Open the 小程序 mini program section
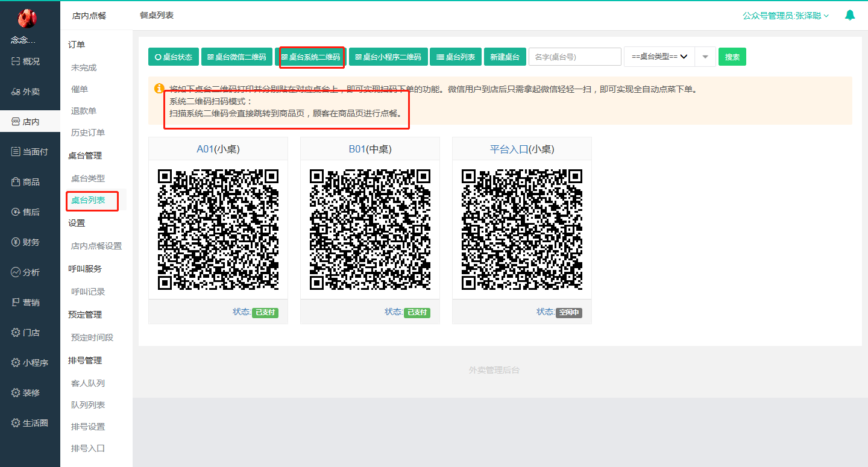 click(x=30, y=363)
